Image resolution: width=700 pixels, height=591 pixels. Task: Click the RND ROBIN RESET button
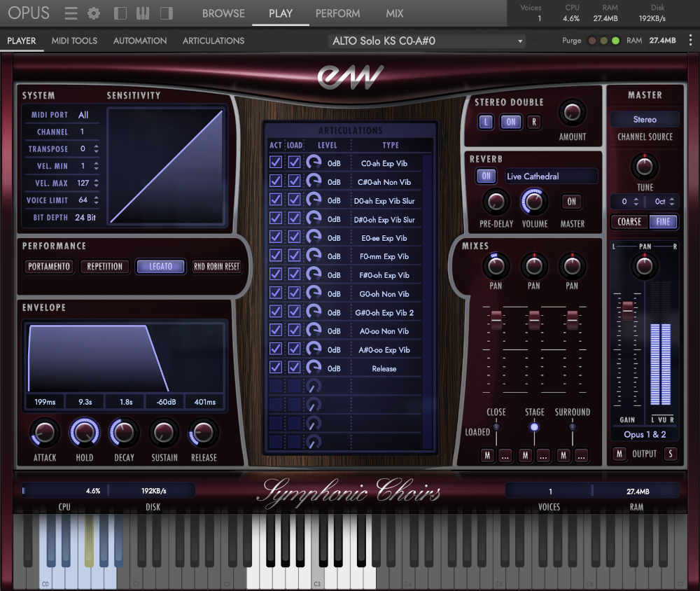click(x=217, y=267)
